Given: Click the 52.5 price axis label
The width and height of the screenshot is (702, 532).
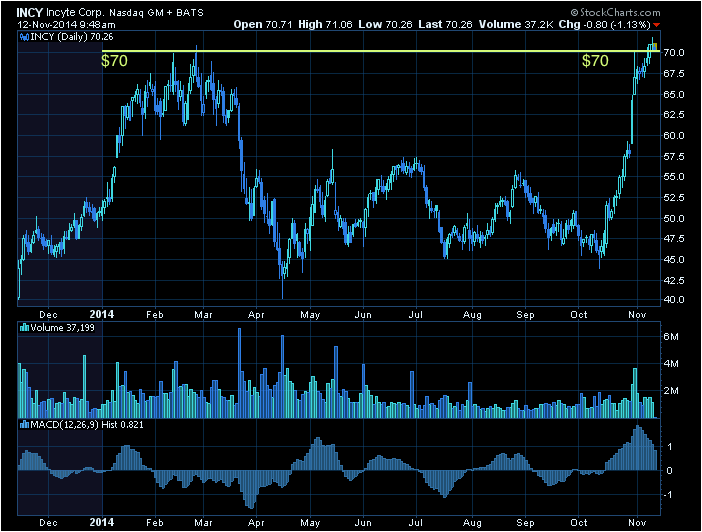Looking at the screenshot, I should [674, 197].
